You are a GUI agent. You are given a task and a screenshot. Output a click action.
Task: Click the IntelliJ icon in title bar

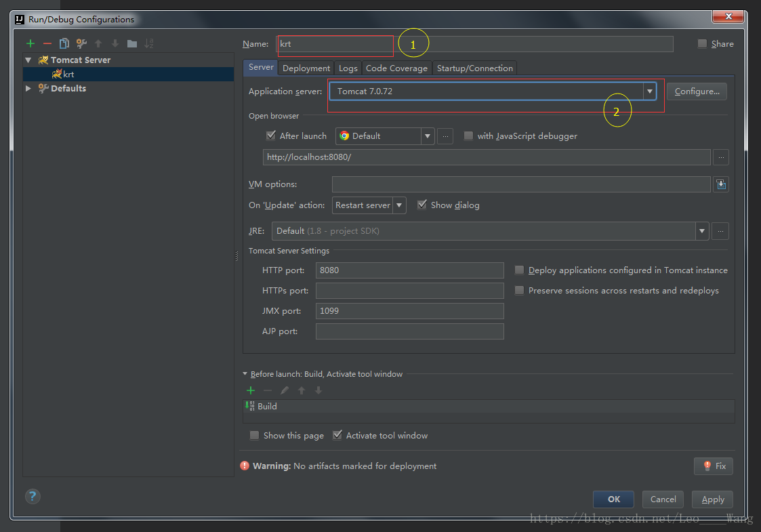click(20, 20)
